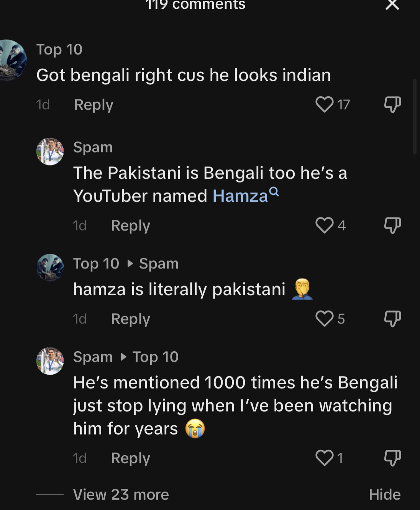The width and height of the screenshot is (420, 510).
Task: Like the "He's mentioned 1000 times" reply
Action: tap(324, 458)
